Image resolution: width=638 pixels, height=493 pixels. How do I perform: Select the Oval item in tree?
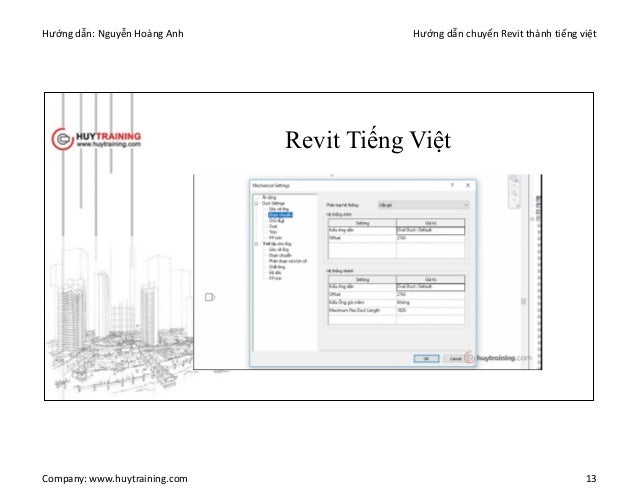tap(273, 226)
